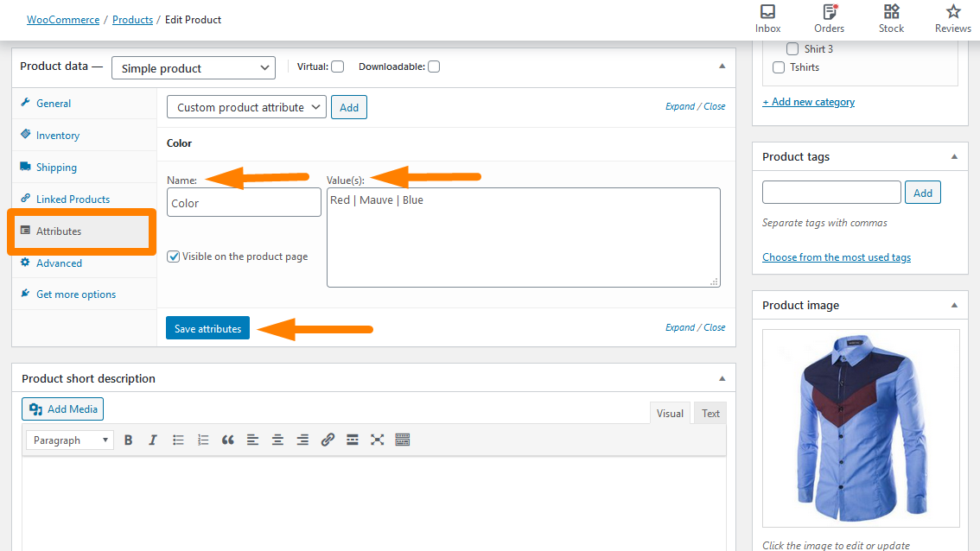
Task: Click inside the short description editor area
Action: tap(373, 503)
